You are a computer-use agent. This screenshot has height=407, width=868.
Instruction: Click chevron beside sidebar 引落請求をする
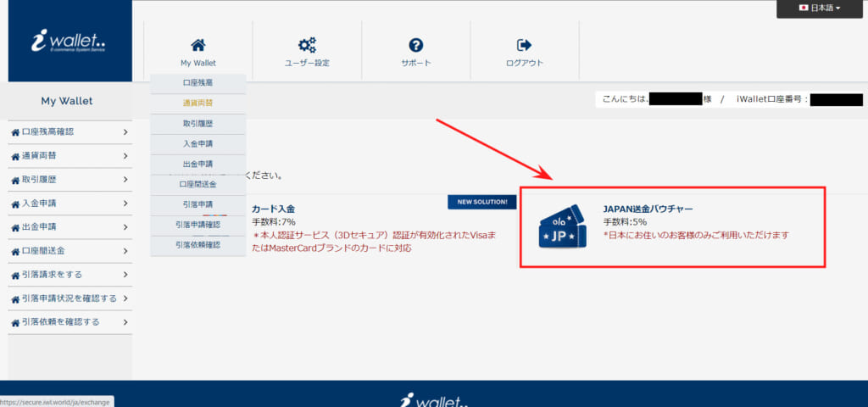pyautogui.click(x=125, y=275)
